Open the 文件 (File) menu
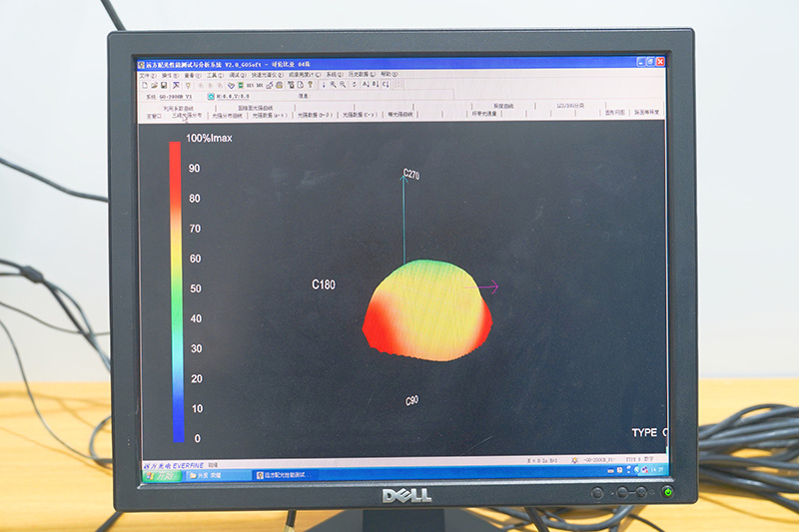The width and height of the screenshot is (799, 532). pyautogui.click(x=146, y=75)
